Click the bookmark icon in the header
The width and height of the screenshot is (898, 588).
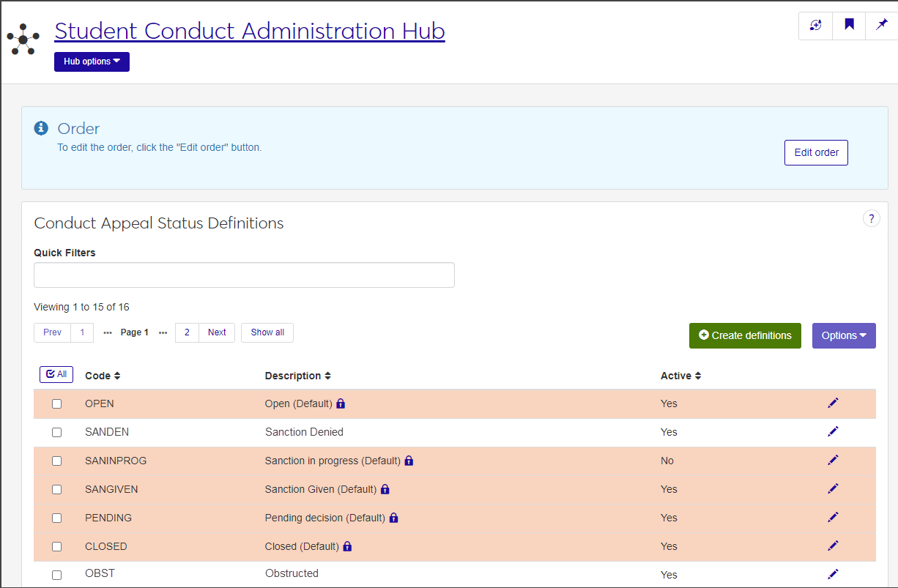pos(850,26)
